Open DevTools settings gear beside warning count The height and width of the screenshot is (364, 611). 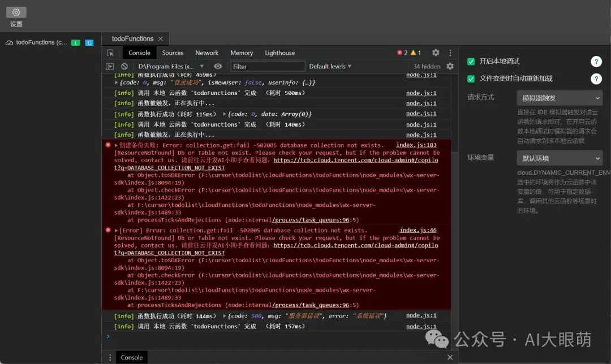coord(436,53)
